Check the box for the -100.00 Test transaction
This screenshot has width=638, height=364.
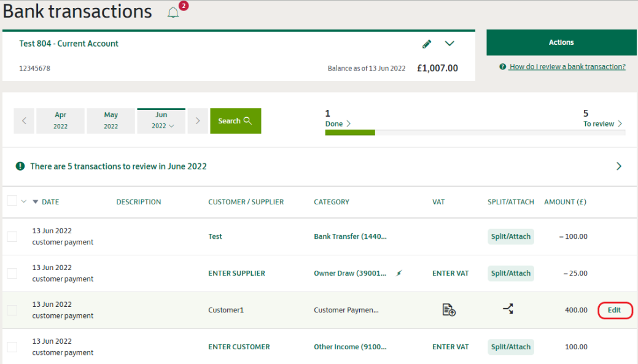point(12,236)
